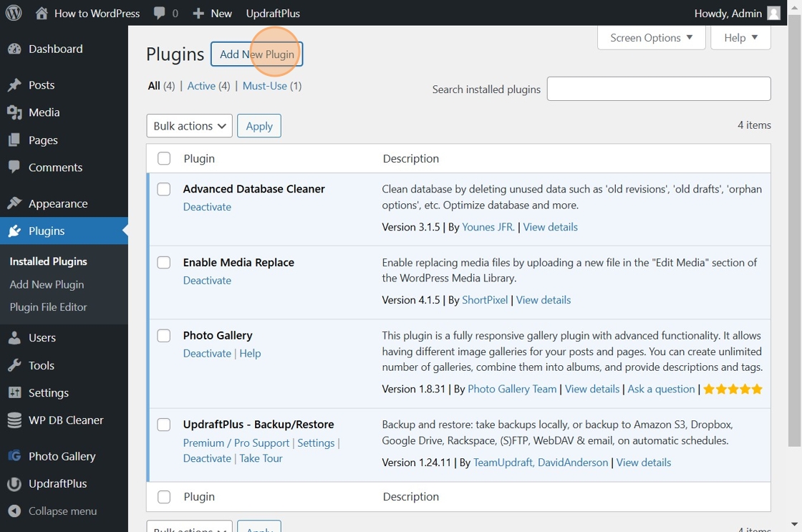802x532 pixels.
Task: Click Take Tour under UpdraftPlus
Action: pyautogui.click(x=261, y=458)
